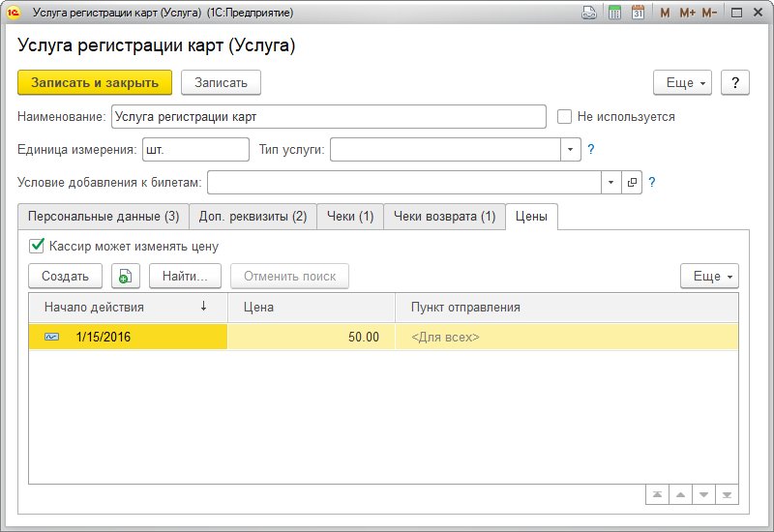This screenshot has width=774, height=532.
Task: Switch to the Чеки возврата (1) tab
Action: (444, 217)
